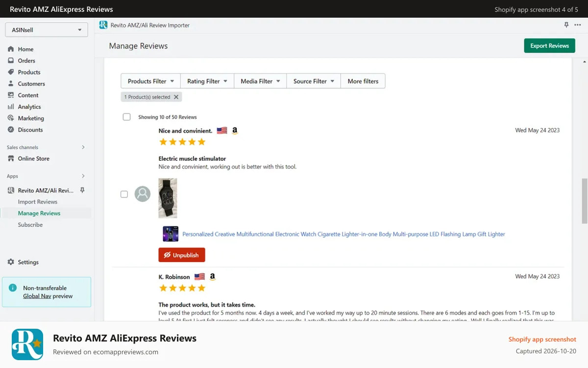The image size is (588, 368).
Task: Click the Marketing target icon
Action: pyautogui.click(x=11, y=118)
